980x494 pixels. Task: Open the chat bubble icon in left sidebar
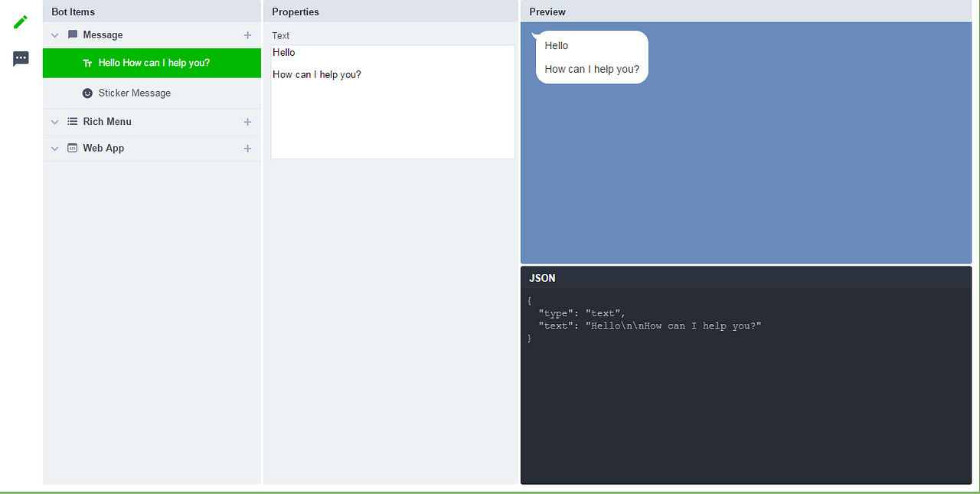[x=20, y=58]
